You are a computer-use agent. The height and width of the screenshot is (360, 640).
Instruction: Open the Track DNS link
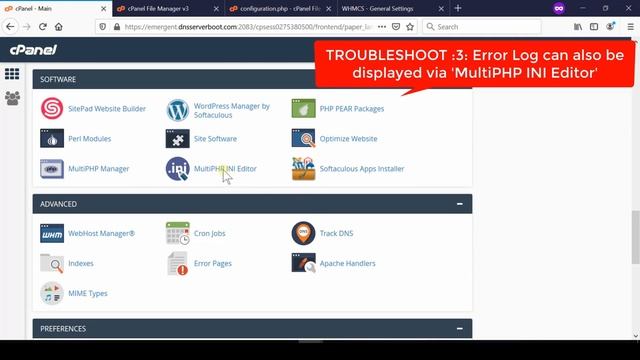[x=336, y=233]
